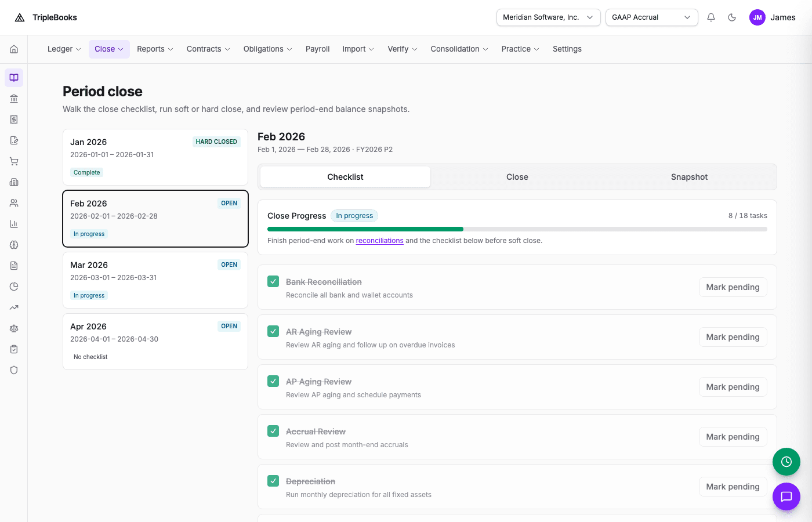Open the bank building sidebar icon

(14, 99)
